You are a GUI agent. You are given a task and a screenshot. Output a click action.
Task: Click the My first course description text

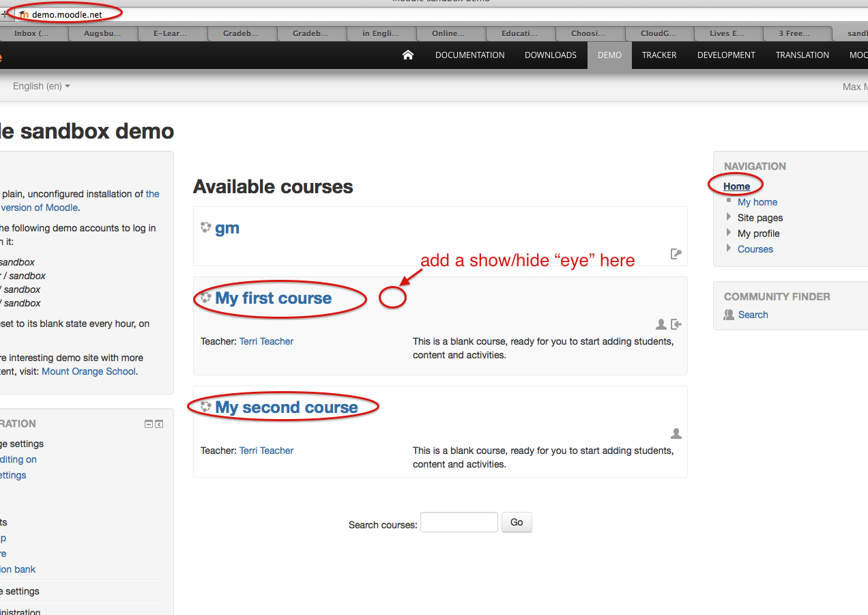tap(543, 348)
